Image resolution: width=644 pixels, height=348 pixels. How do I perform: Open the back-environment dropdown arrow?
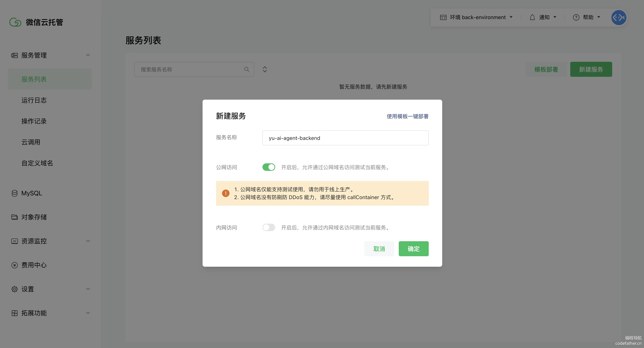coord(511,17)
